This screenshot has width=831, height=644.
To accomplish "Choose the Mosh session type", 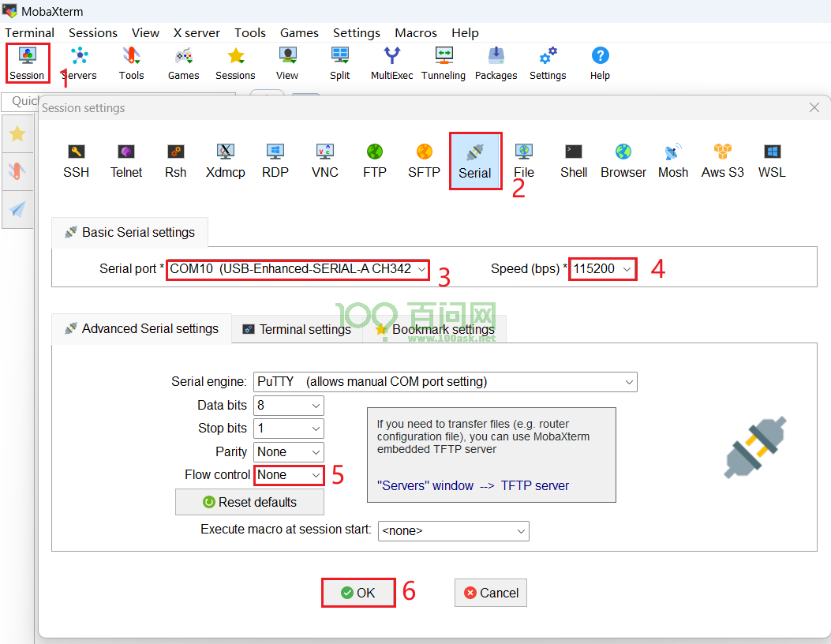I will 673,161.
